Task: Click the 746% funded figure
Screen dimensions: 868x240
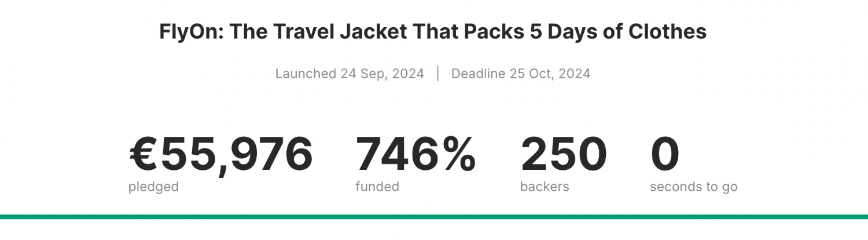Action: (x=415, y=155)
